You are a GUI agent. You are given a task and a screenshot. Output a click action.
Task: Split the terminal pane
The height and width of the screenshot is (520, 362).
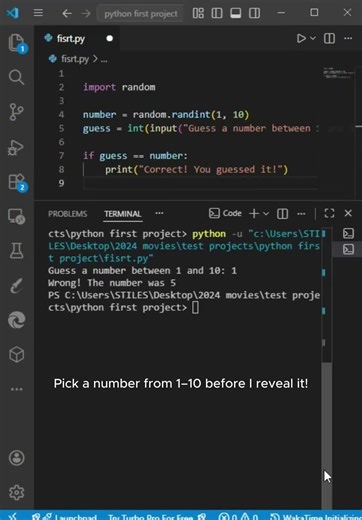pyautogui.click(x=282, y=214)
